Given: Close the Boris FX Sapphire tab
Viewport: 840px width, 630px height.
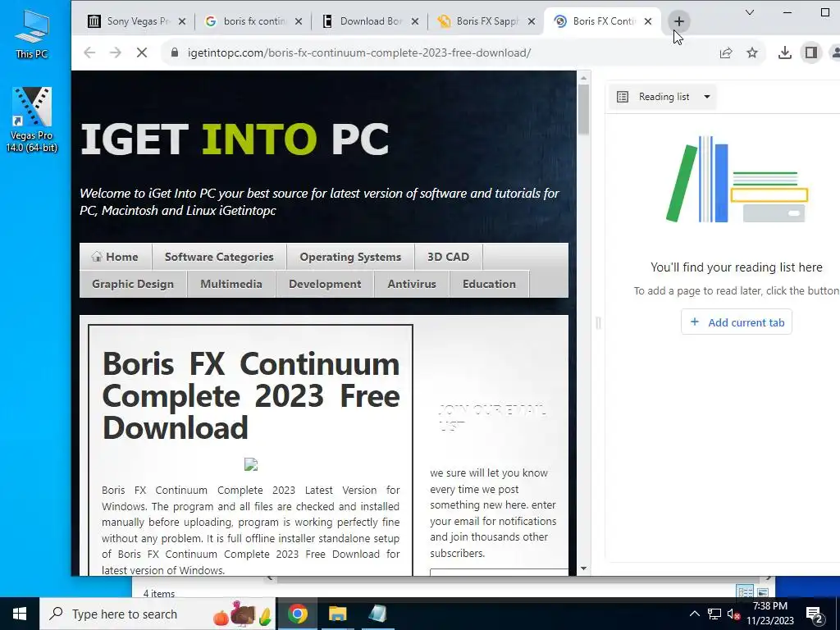Looking at the screenshot, I should (532, 21).
